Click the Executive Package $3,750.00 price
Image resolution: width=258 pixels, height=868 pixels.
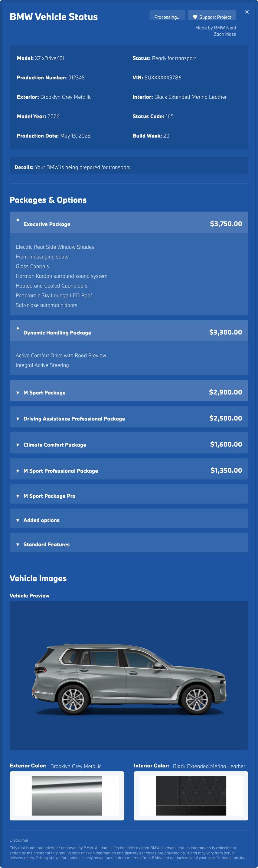(x=226, y=224)
